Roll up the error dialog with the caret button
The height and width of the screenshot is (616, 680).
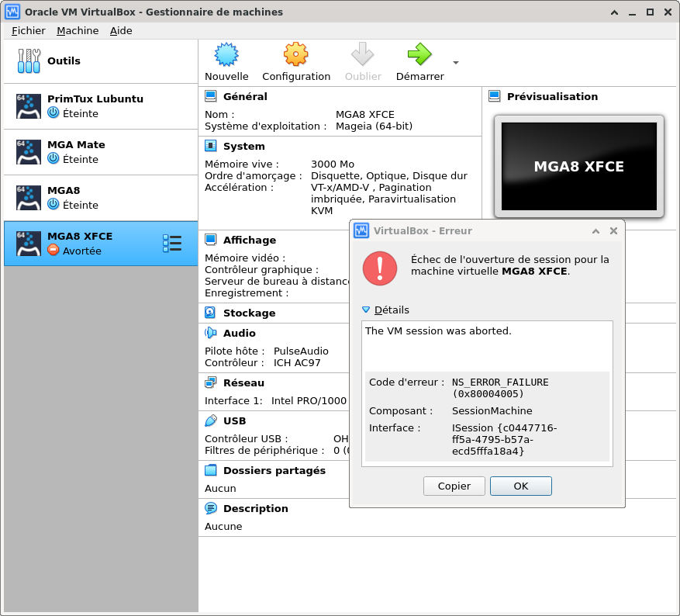(595, 230)
